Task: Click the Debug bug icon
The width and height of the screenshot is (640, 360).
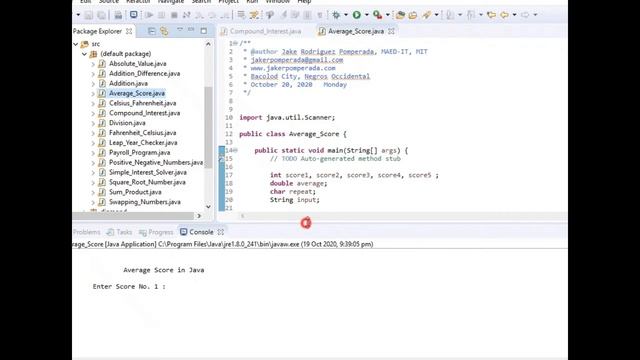Action: (336, 15)
